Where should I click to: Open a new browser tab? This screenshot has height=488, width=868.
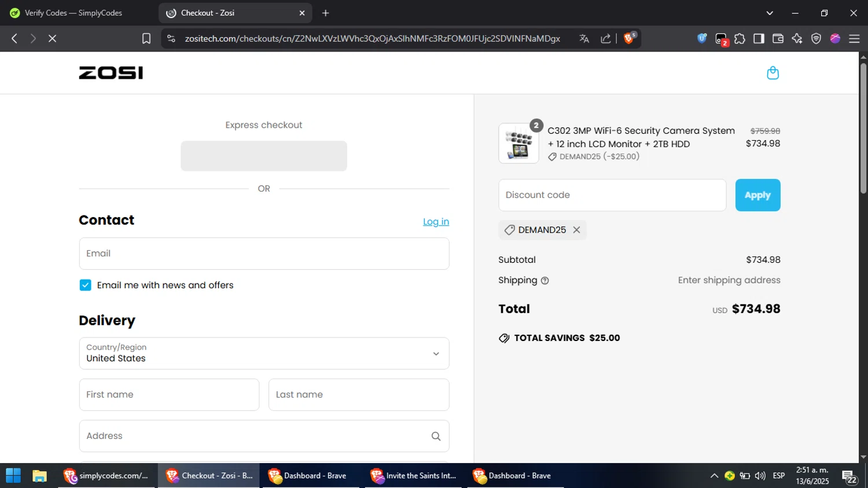[x=325, y=13]
